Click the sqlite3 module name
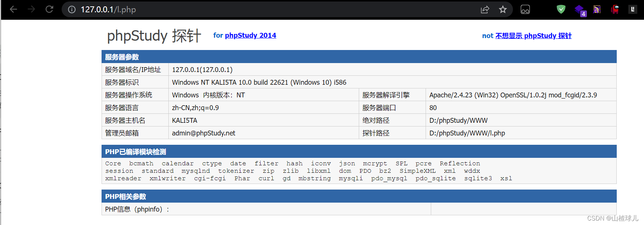 478,178
